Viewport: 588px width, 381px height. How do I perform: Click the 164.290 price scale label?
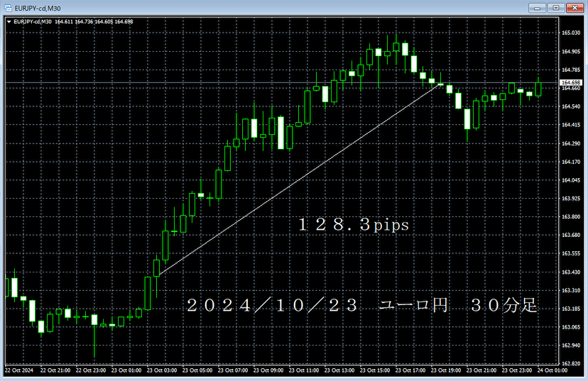click(571, 143)
